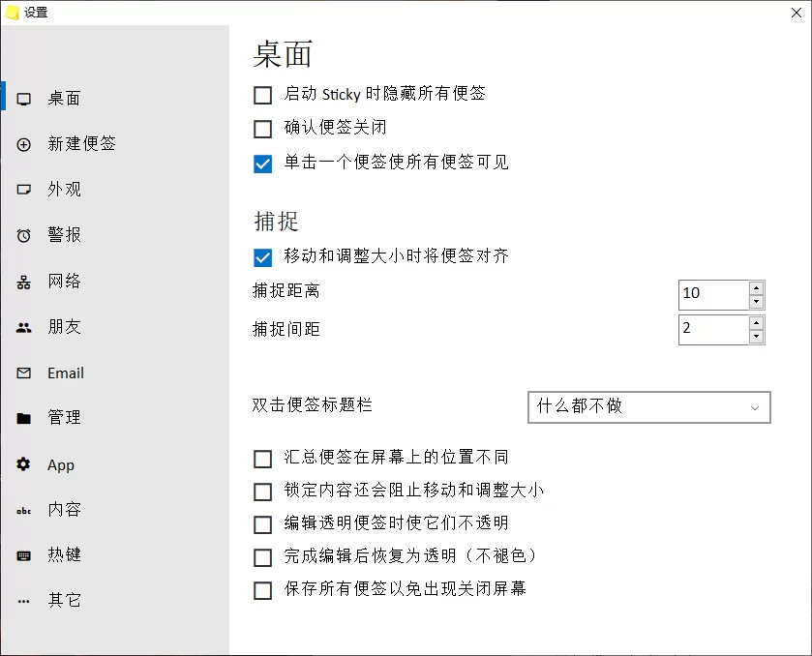
Task: Open the 网络 network settings icon
Action: (23, 281)
